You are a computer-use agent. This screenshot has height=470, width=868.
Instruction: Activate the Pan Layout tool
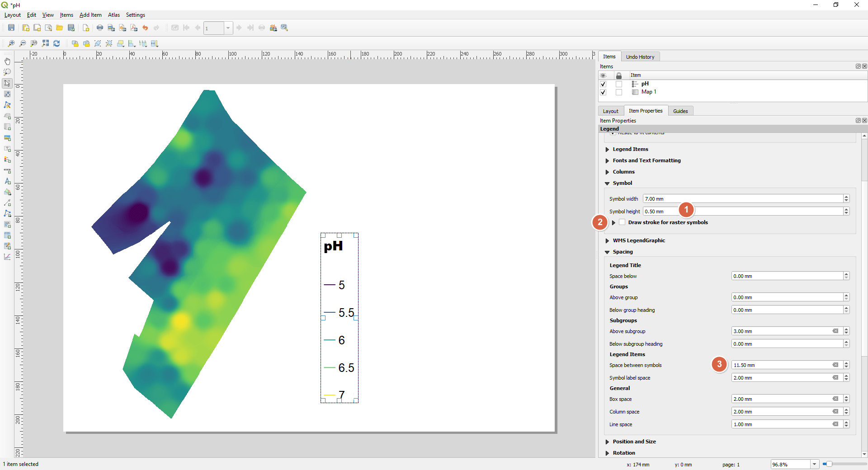(7, 61)
